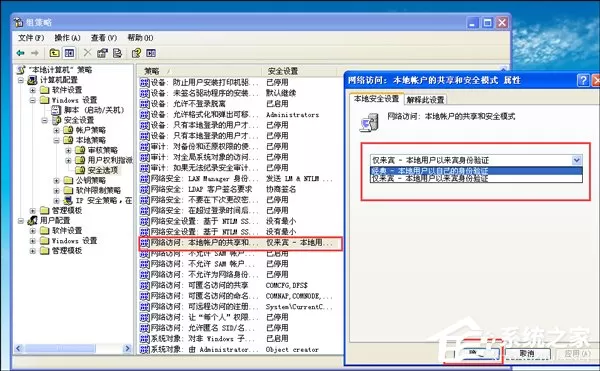Click the Up one level folder icon
Viewport: 600px width, 371px height.
click(x=54, y=53)
